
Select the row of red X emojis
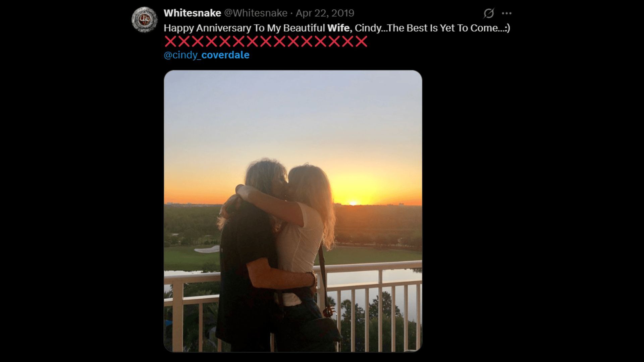tap(265, 42)
